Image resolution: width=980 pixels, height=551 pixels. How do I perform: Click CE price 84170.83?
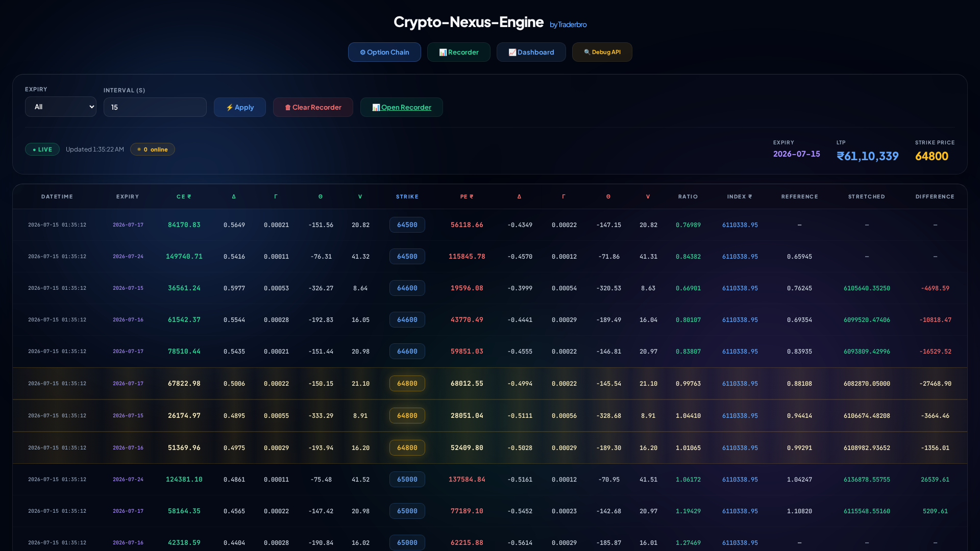(184, 225)
